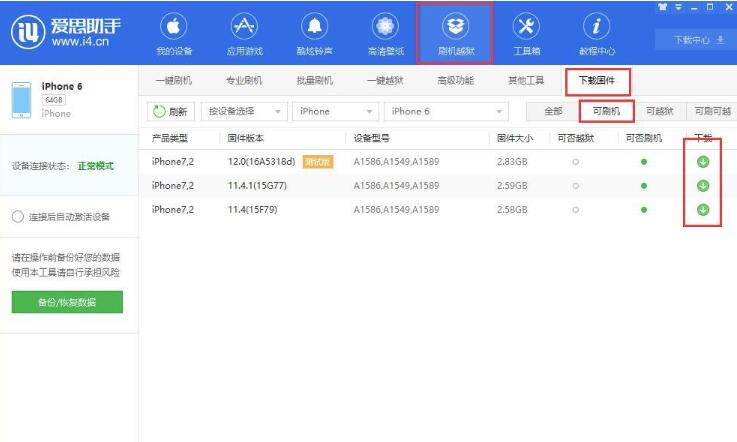Click the 2.58GB size cell

[x=512, y=210]
